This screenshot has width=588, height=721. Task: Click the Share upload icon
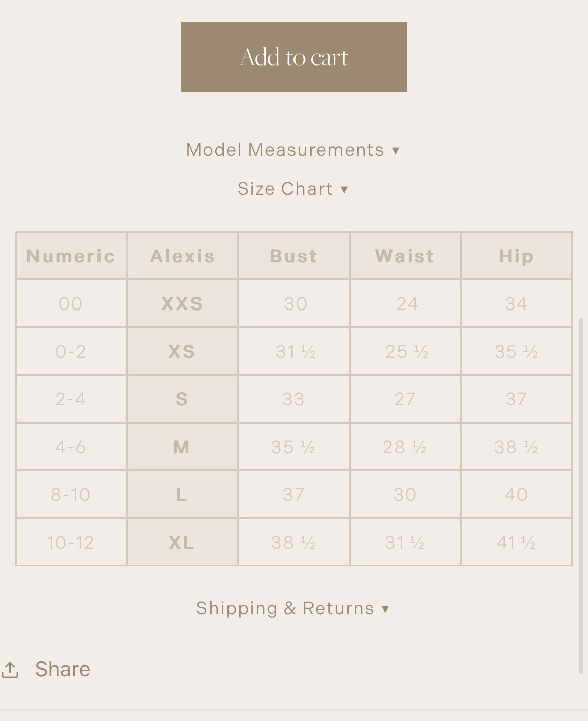[10, 669]
